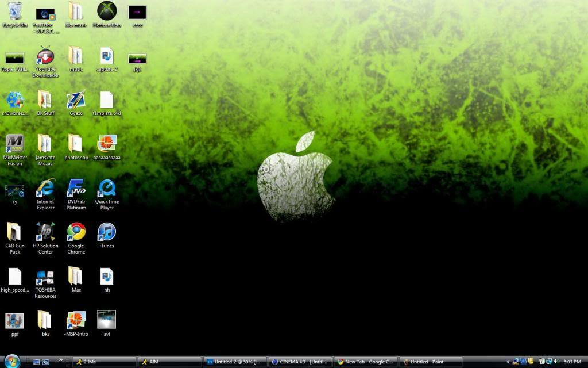This screenshot has width=588, height=368.
Task: Expand the Quick Launch overflow chevron
Action: (61, 360)
